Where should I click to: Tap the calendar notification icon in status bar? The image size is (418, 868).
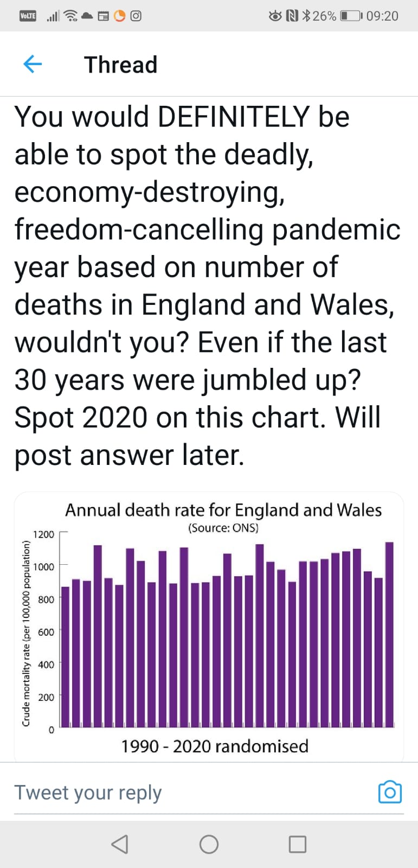(103, 16)
